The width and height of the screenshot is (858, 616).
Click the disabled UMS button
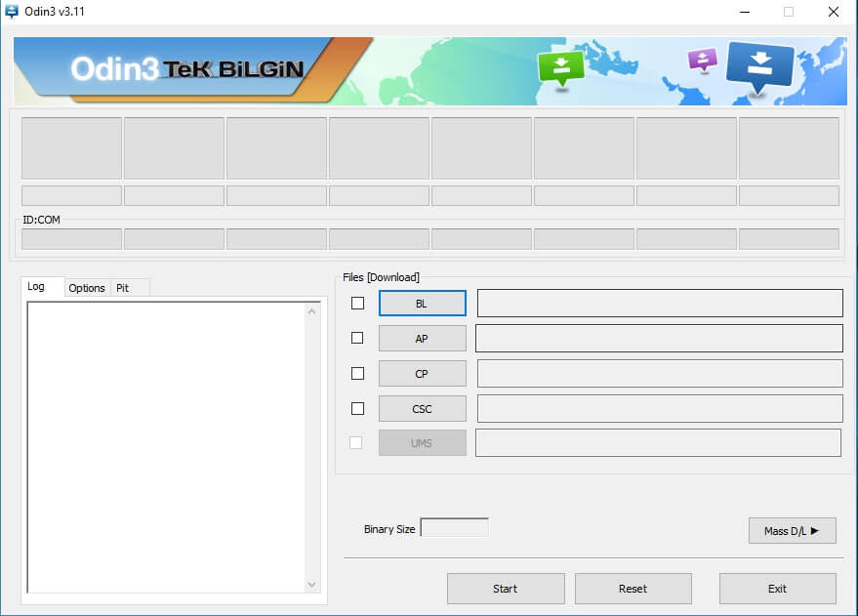point(422,442)
